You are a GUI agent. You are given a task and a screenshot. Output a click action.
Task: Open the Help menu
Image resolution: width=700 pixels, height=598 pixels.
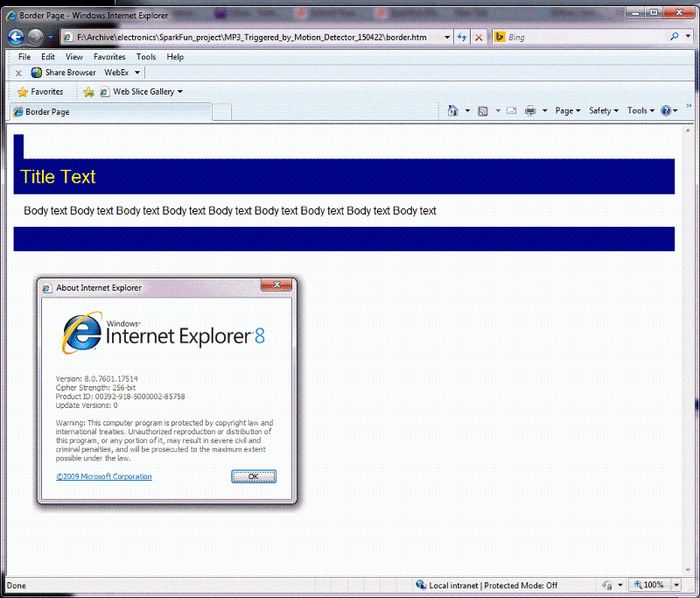click(x=175, y=57)
